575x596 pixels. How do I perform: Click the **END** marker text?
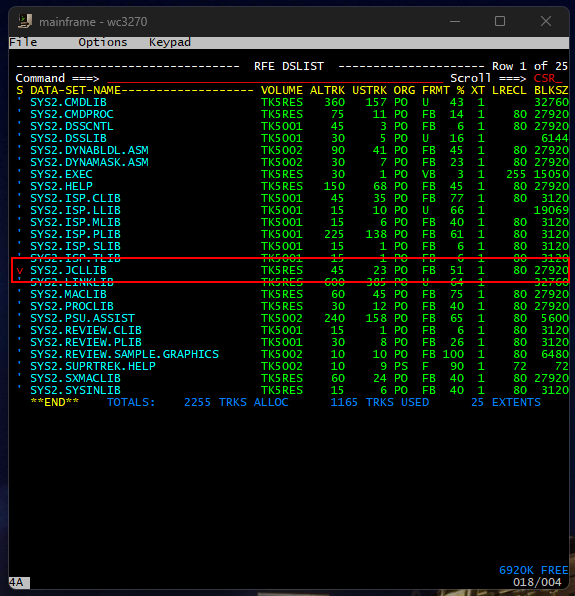click(x=54, y=402)
